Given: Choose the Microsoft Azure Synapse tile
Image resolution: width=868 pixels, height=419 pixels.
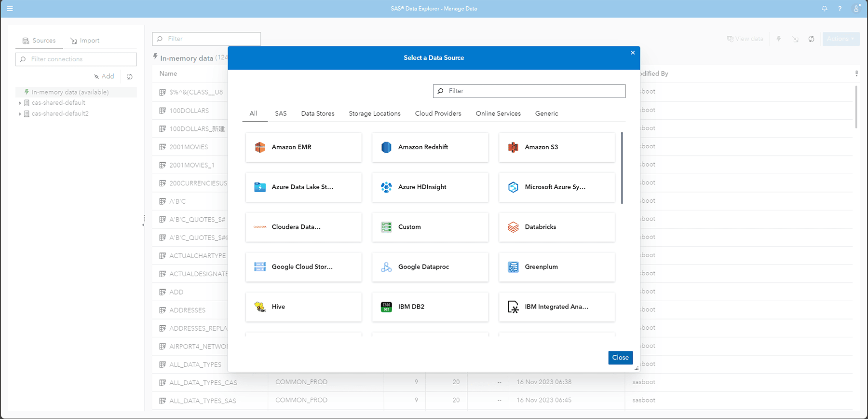Looking at the screenshot, I should coord(557,187).
